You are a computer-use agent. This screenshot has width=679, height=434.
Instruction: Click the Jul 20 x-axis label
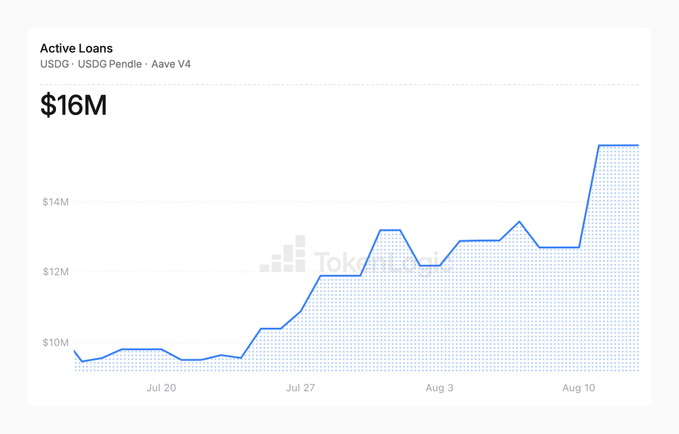click(x=161, y=388)
